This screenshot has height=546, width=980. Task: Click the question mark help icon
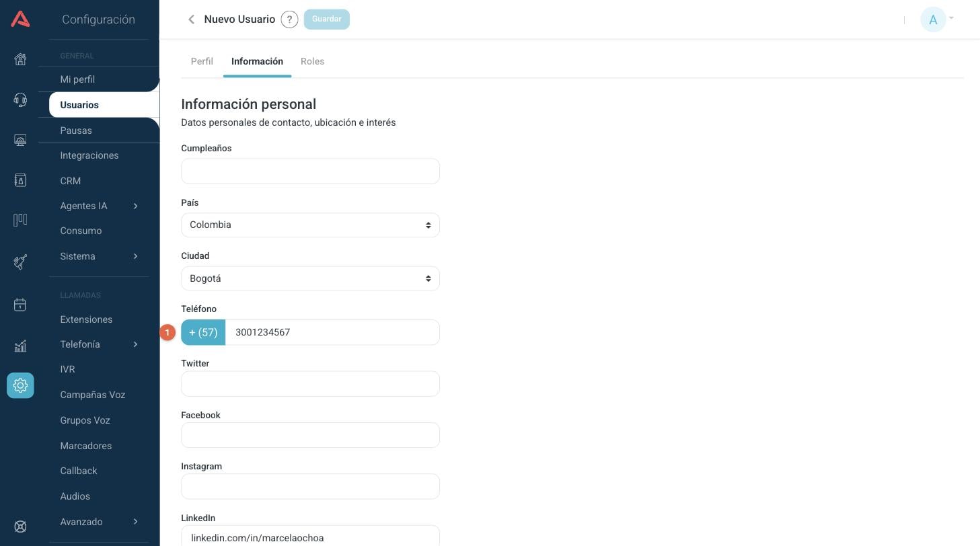tap(289, 19)
